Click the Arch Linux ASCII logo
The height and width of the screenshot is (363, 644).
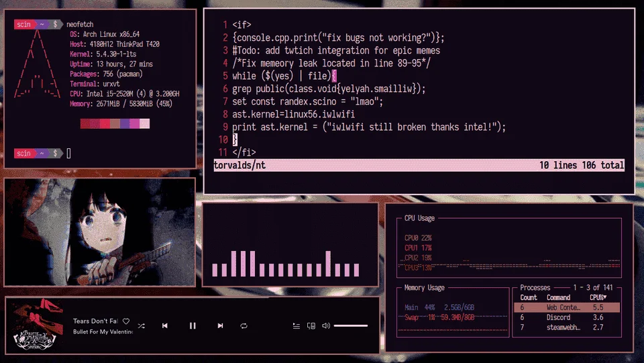37,64
